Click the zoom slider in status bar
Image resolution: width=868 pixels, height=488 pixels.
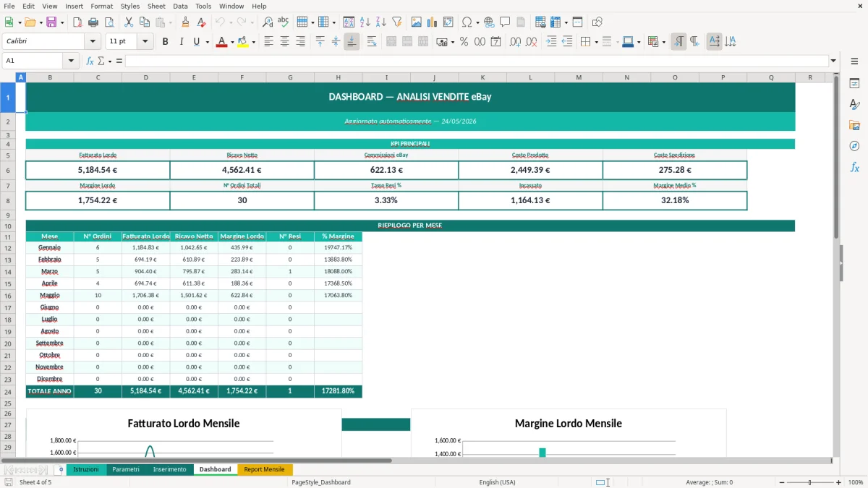click(809, 482)
